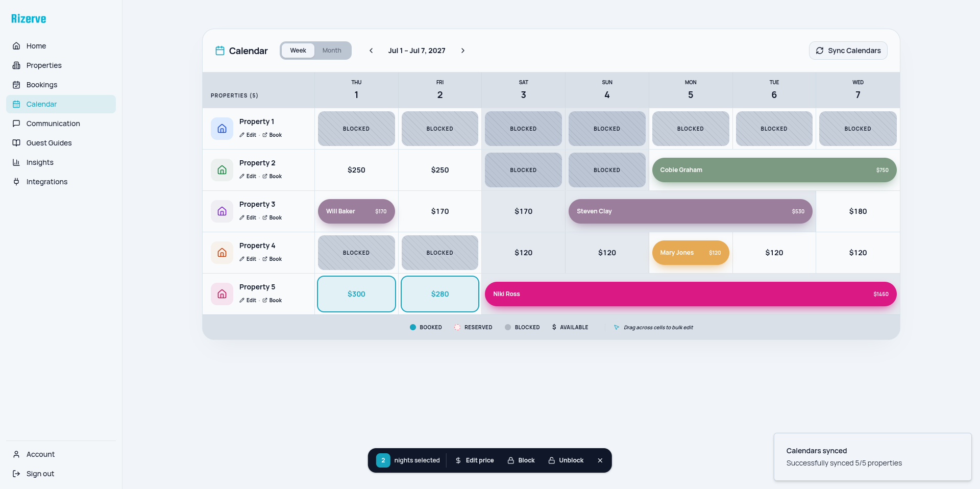
Task: Go to Properties in the sidebar
Action: 61,65
